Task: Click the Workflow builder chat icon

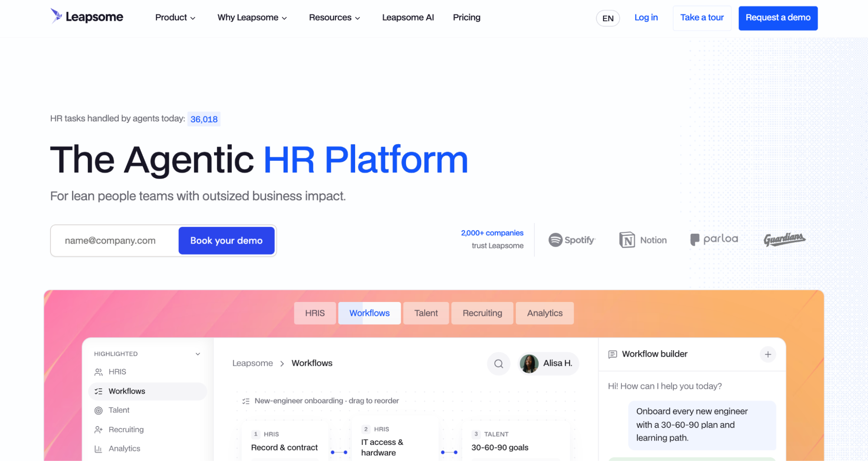Action: click(x=613, y=355)
